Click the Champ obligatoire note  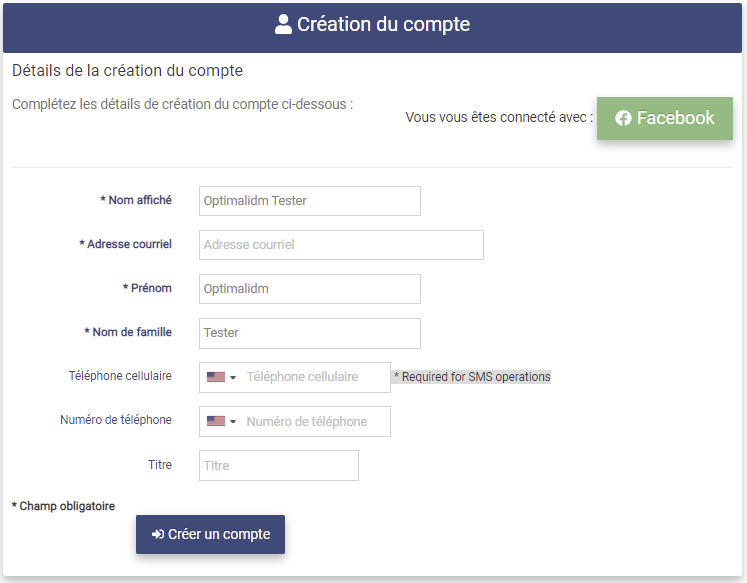click(x=63, y=506)
